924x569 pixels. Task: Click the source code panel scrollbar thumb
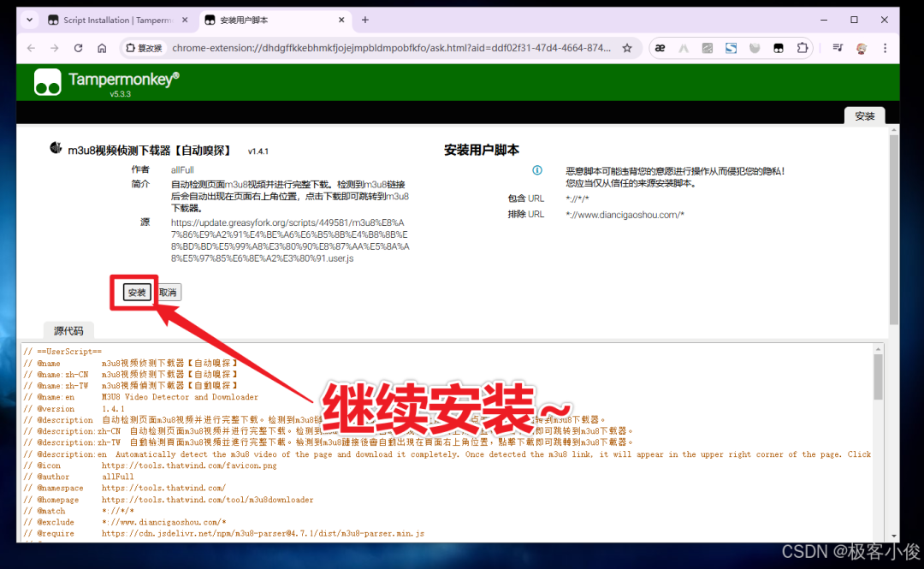(878, 377)
